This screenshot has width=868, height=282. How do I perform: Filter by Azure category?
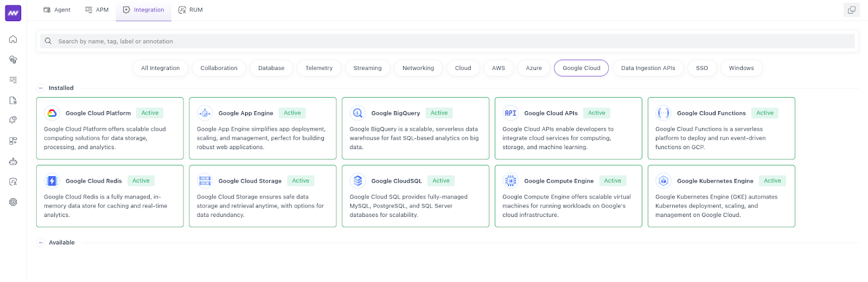534,68
